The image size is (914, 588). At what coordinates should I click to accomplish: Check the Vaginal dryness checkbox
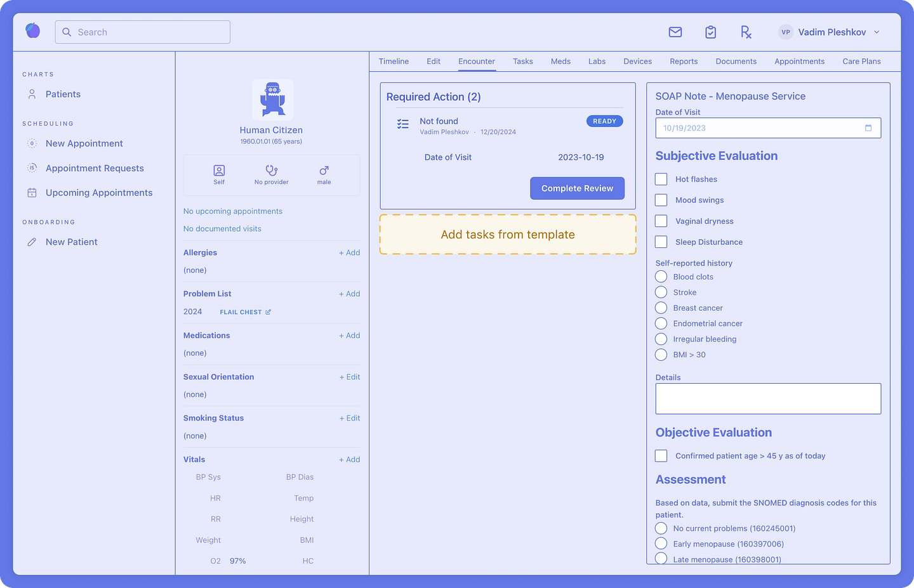pyautogui.click(x=661, y=221)
